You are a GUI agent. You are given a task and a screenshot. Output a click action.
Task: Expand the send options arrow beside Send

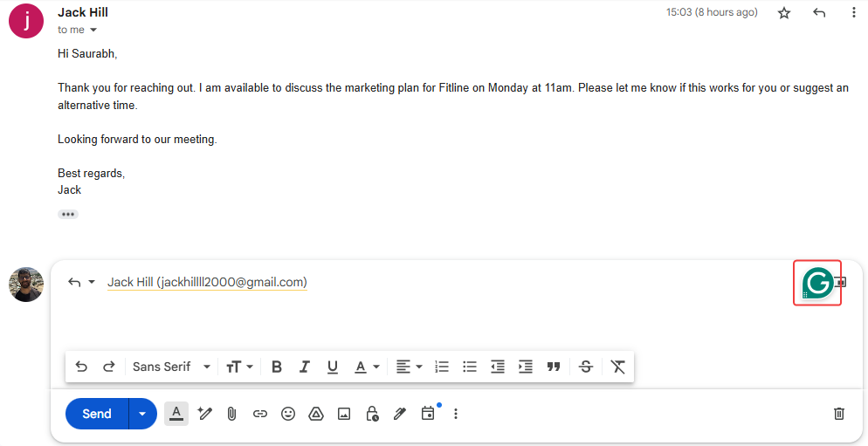143,414
